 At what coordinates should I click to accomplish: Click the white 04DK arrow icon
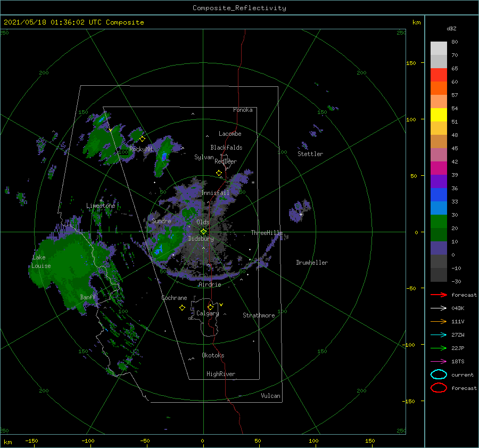click(x=439, y=308)
